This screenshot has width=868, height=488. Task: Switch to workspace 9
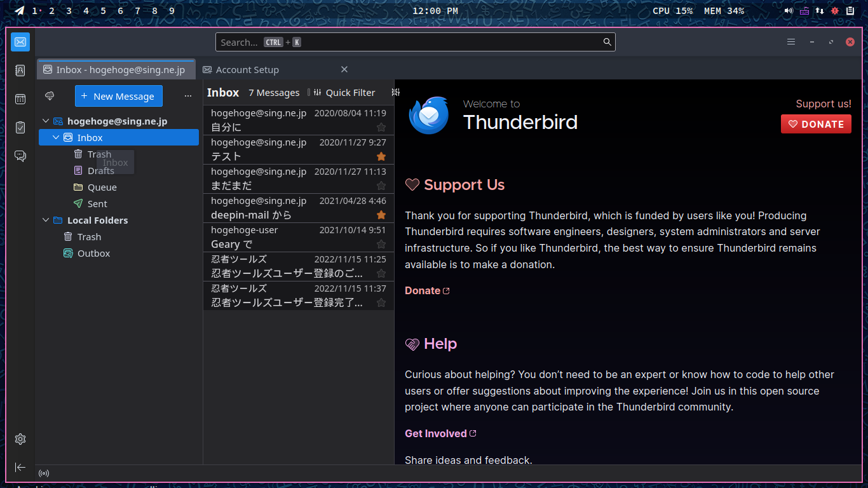tap(172, 11)
